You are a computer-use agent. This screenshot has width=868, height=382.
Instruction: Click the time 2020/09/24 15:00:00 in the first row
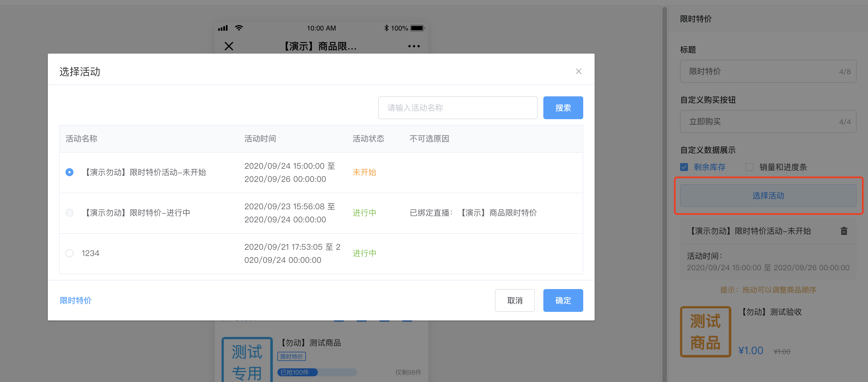[x=284, y=166]
